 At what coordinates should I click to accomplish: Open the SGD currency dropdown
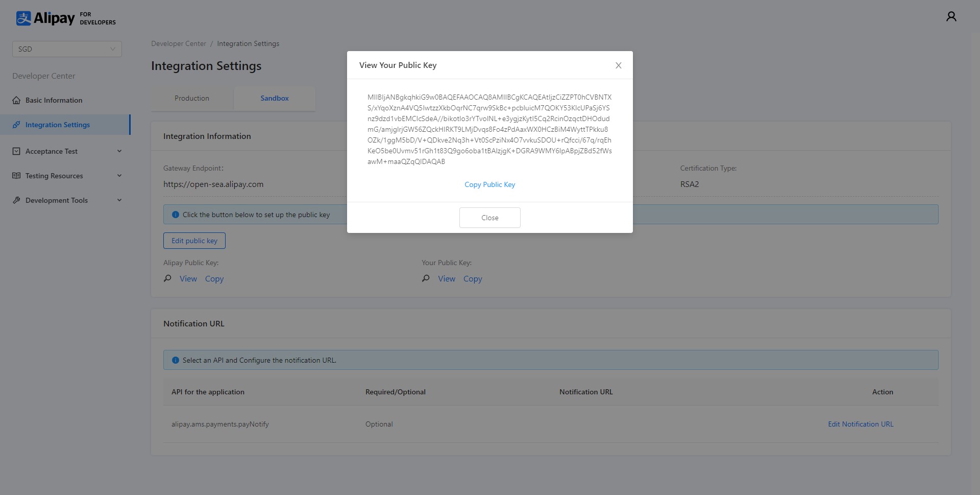click(67, 49)
